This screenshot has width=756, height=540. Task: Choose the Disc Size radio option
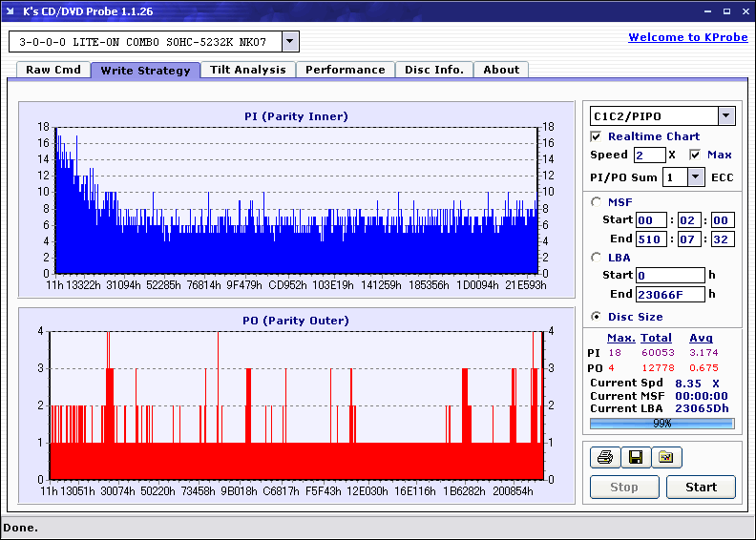pyautogui.click(x=597, y=317)
